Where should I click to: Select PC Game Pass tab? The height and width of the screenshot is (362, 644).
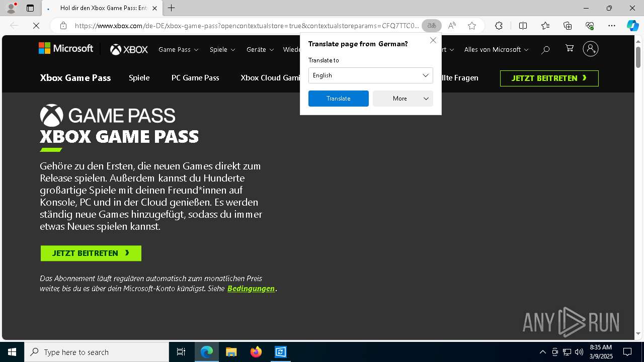(195, 78)
